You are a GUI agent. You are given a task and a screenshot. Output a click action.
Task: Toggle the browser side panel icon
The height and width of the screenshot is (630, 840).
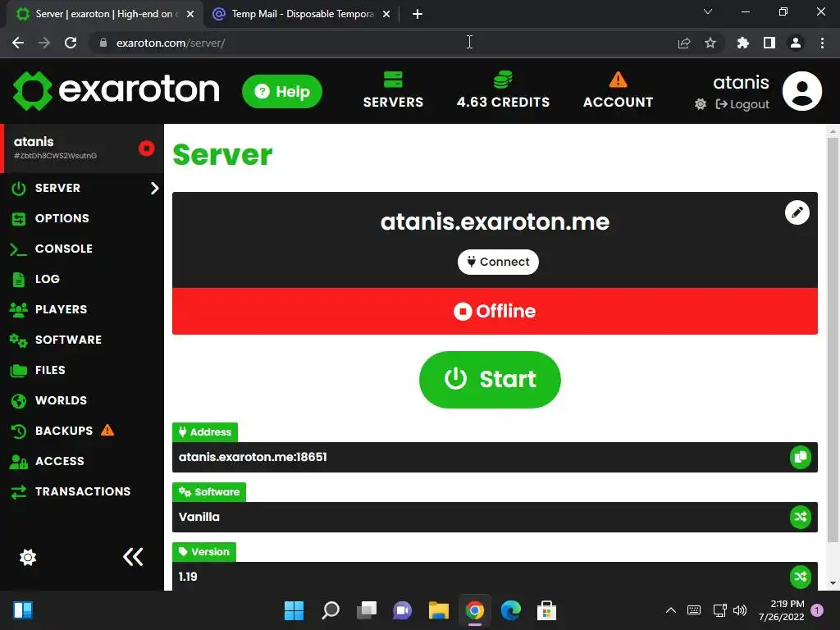coord(769,43)
